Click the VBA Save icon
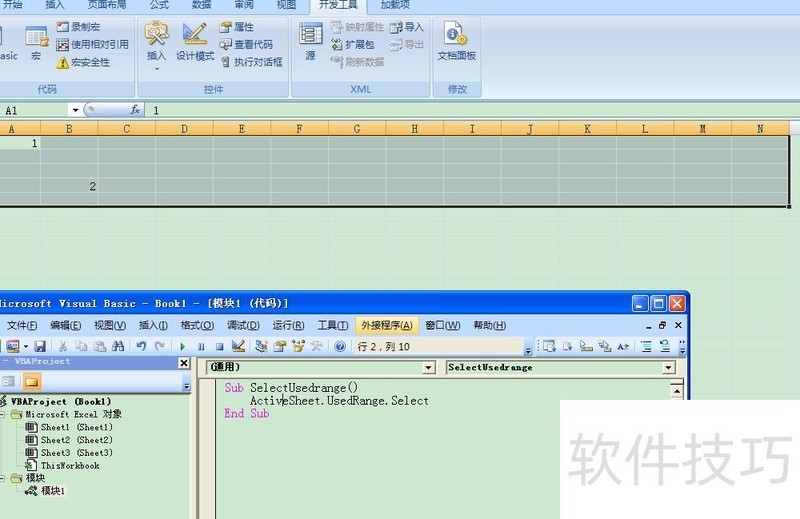800x519 pixels. 40,347
